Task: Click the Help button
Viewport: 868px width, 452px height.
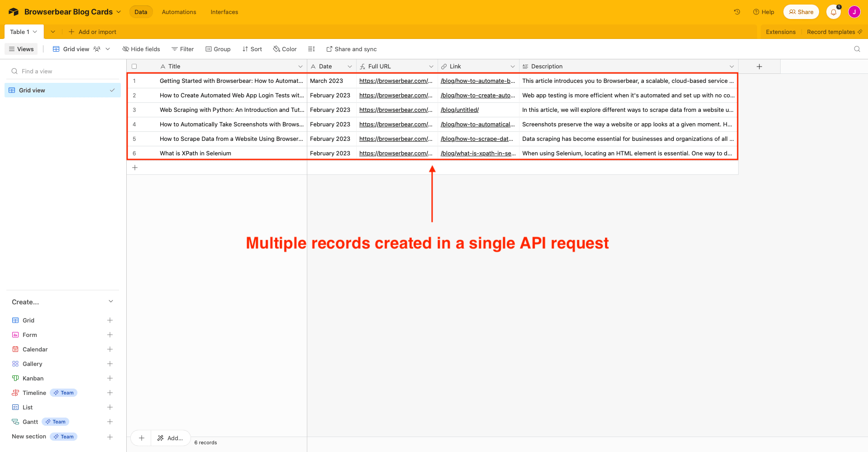Action: point(763,12)
